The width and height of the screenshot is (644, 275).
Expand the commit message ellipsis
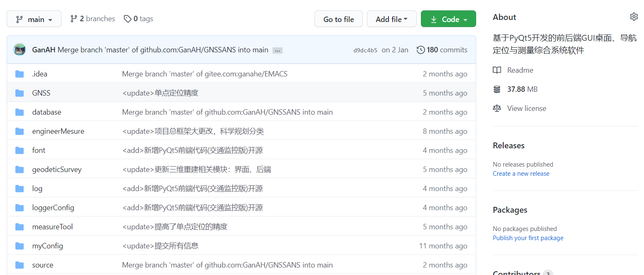point(278,50)
